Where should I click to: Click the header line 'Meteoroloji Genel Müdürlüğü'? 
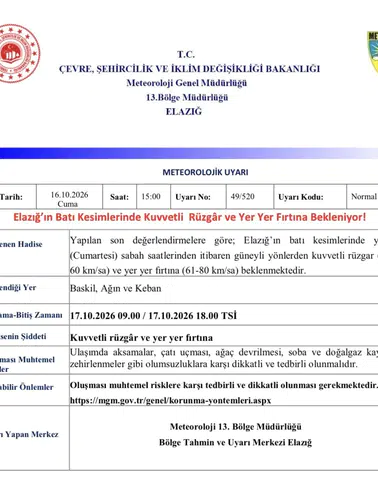[x=187, y=83]
